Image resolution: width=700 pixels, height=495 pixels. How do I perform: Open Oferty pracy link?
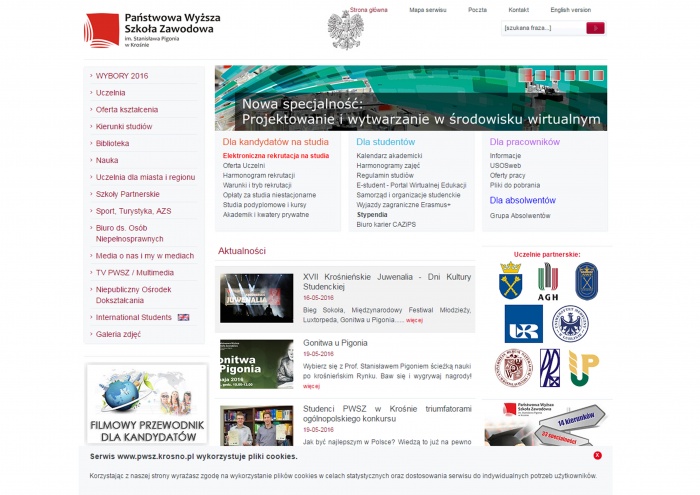(x=508, y=175)
